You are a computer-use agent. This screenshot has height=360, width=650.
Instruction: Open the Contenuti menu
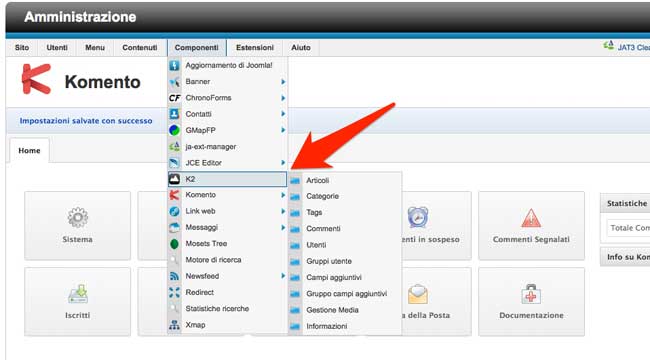tap(140, 48)
